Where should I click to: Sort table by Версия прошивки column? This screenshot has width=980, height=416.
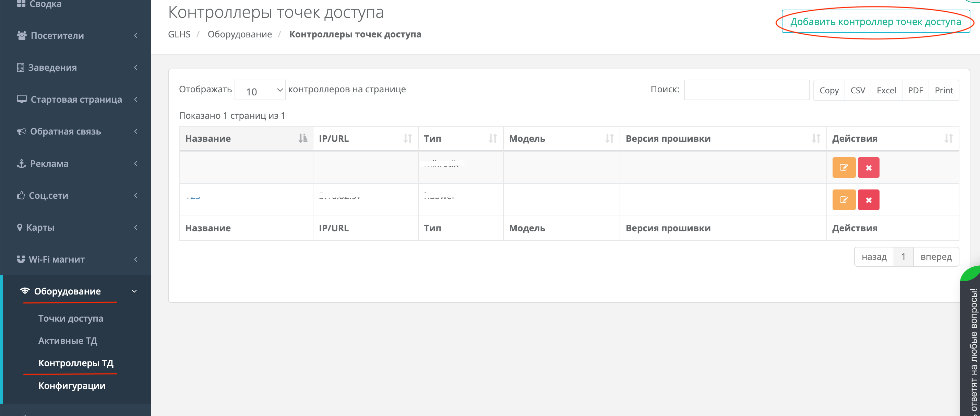pyautogui.click(x=723, y=139)
